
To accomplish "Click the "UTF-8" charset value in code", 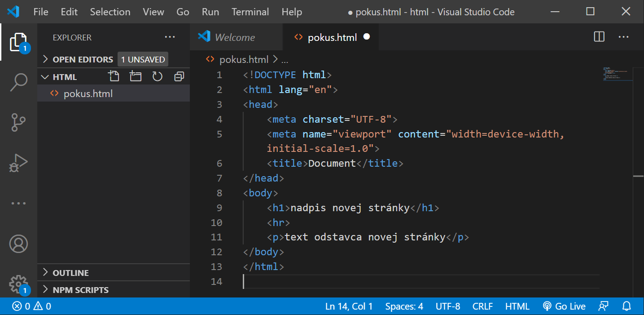I will point(371,119).
